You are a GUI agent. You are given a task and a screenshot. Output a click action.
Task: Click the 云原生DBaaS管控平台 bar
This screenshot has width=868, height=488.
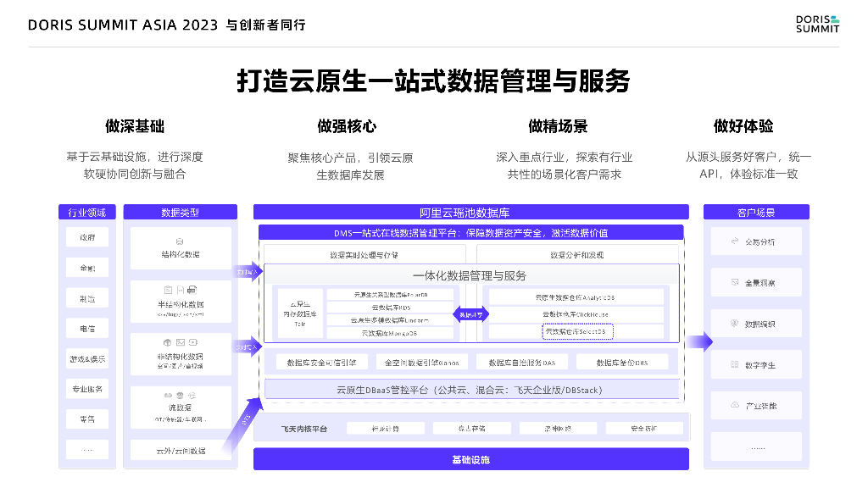click(x=471, y=390)
